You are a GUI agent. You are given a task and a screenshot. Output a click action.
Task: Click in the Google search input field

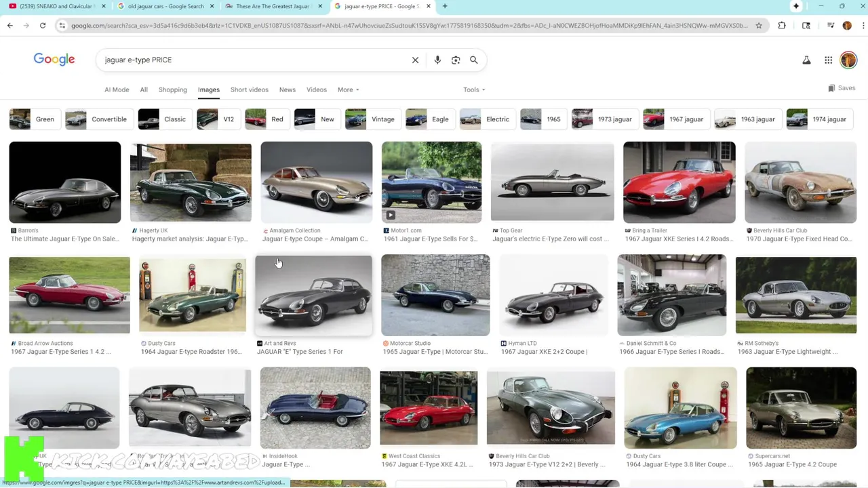point(254,60)
